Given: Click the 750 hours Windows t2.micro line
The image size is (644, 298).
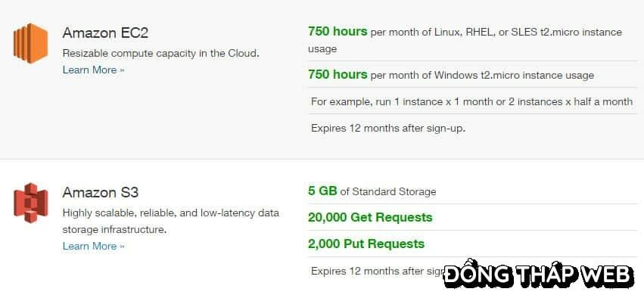Looking at the screenshot, I should click(x=451, y=75).
